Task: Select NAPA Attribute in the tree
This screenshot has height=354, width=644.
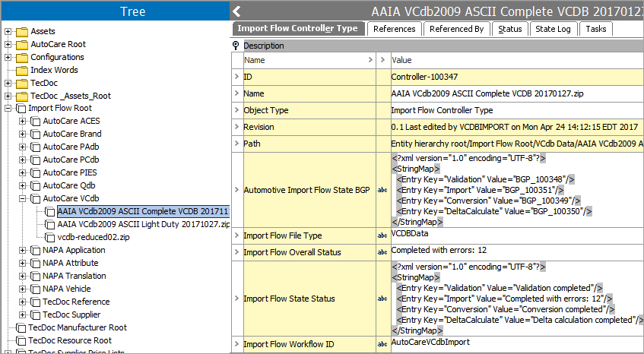Action: point(71,263)
